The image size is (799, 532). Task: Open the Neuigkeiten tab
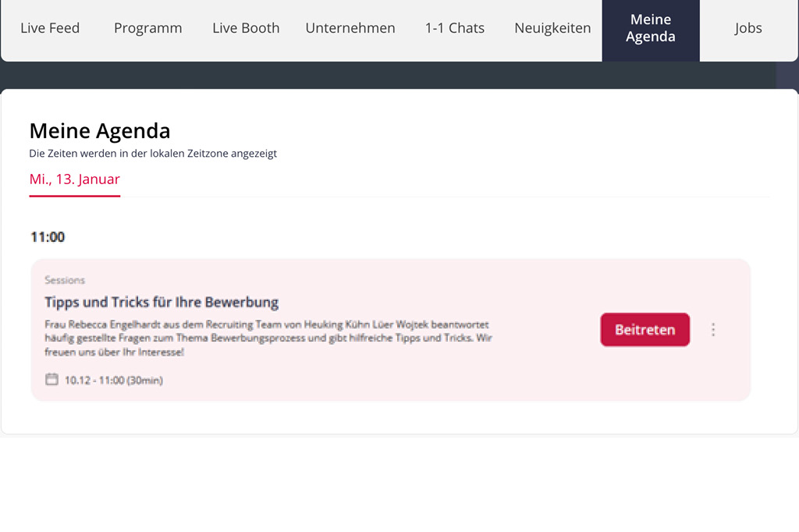tap(552, 28)
